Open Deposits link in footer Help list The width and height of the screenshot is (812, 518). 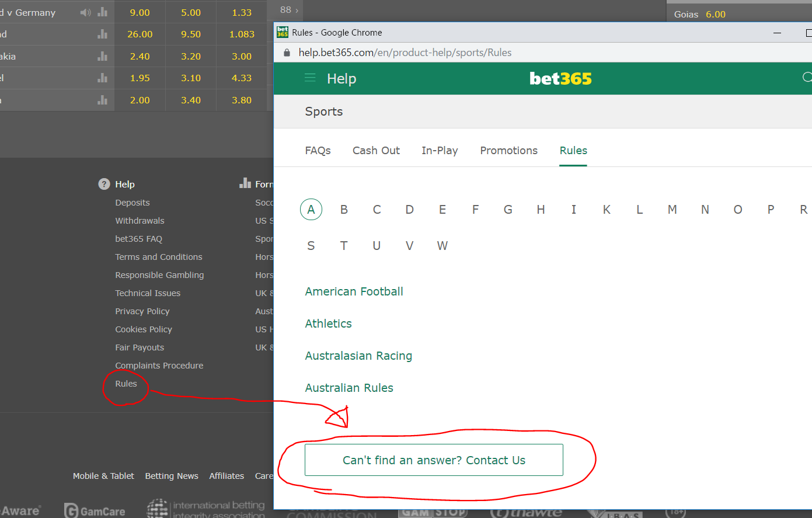tap(133, 203)
